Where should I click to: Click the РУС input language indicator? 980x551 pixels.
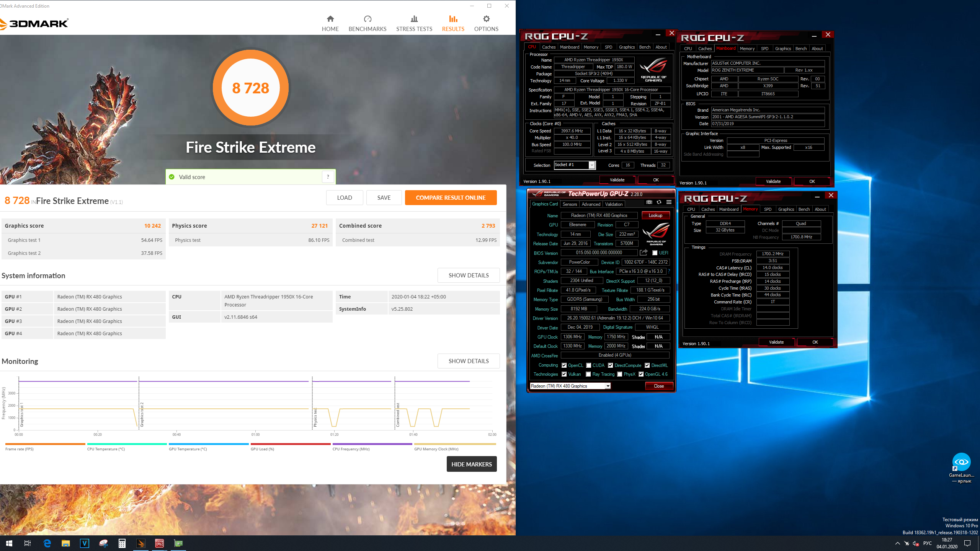coord(927,543)
